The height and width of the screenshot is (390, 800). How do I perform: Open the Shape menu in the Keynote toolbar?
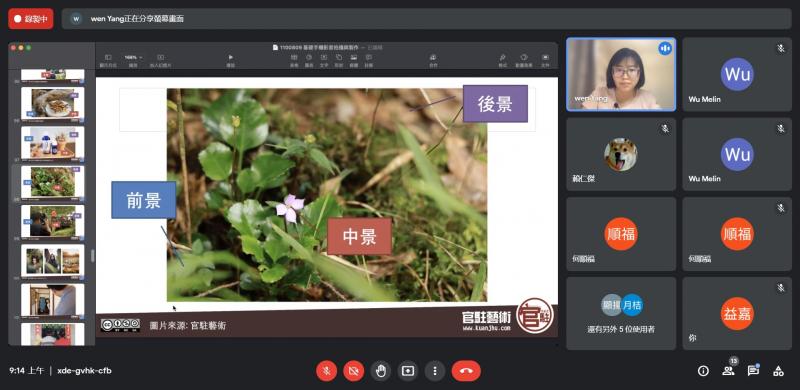338,60
